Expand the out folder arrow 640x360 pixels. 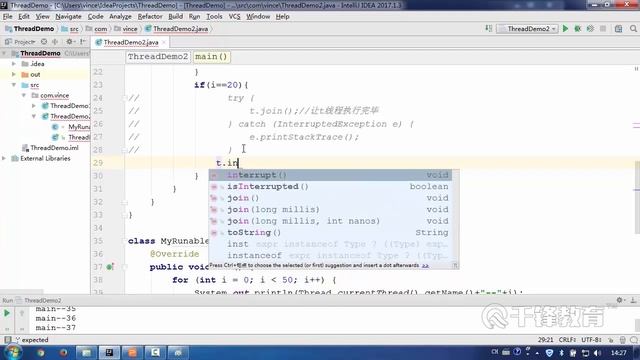[x=14, y=75]
